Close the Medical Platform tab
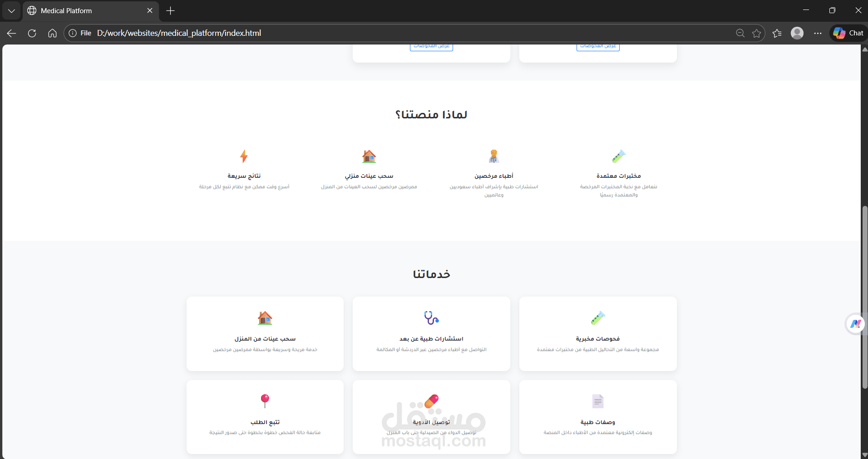The height and width of the screenshot is (459, 868). pos(150,10)
